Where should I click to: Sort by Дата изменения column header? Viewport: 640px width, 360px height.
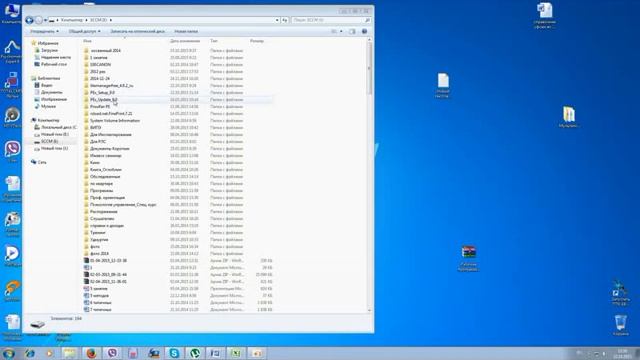(x=185, y=41)
